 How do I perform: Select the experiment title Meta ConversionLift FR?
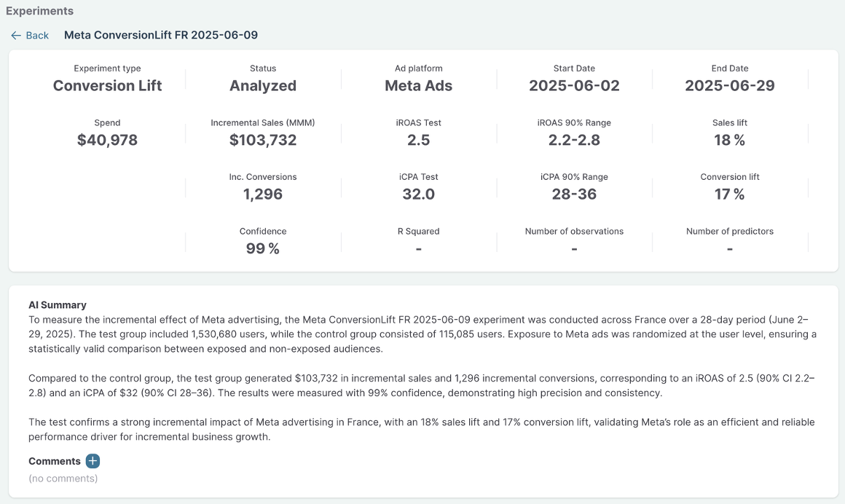click(x=160, y=35)
